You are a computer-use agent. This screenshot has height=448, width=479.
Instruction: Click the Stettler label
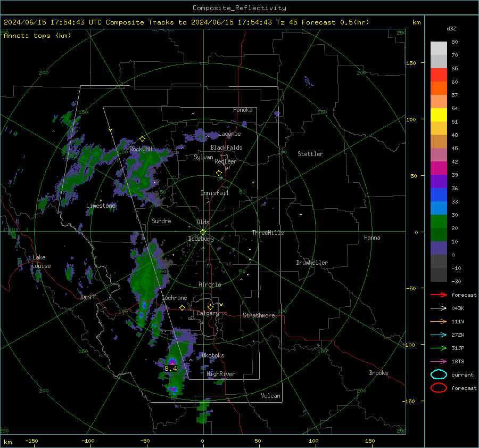[310, 154]
